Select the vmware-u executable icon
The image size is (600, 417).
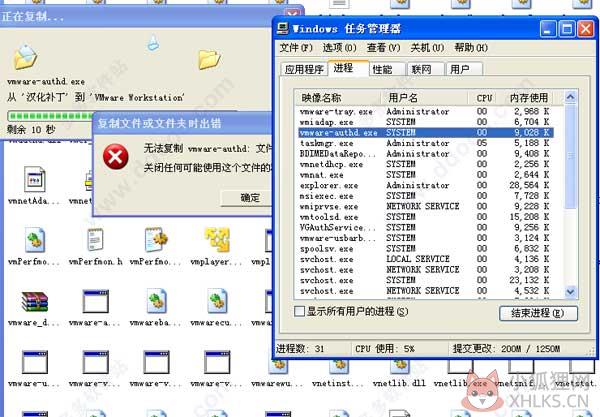click(x=34, y=362)
